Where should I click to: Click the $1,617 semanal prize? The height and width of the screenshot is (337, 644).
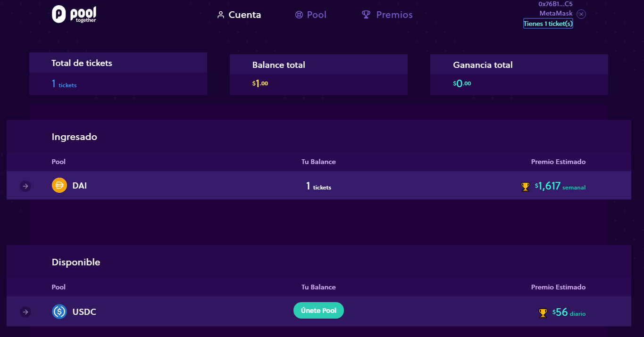pos(560,186)
